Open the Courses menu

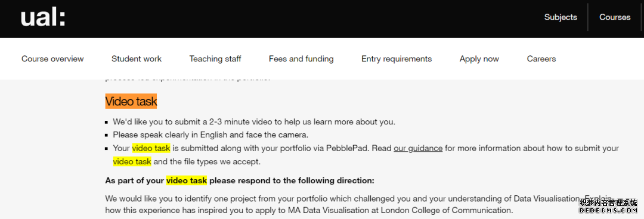[x=615, y=17]
